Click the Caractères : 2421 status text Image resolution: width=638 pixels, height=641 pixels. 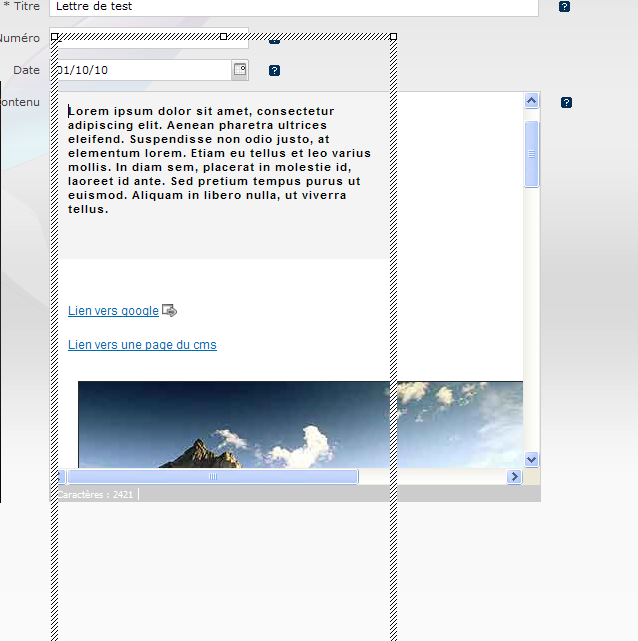point(95,495)
